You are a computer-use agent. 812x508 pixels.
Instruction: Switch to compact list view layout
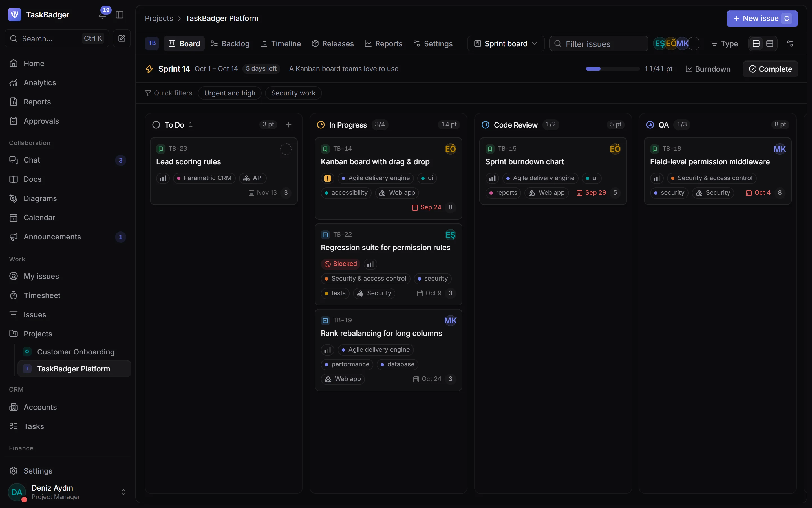(770, 44)
